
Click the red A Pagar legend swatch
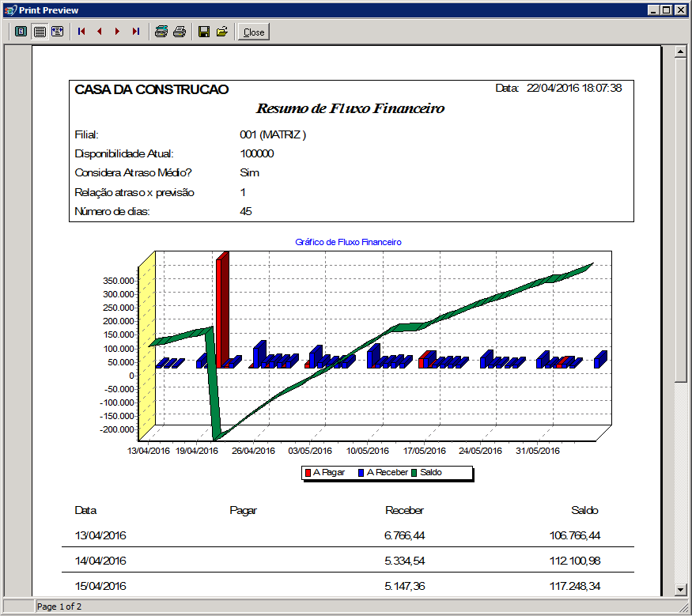tap(308, 473)
